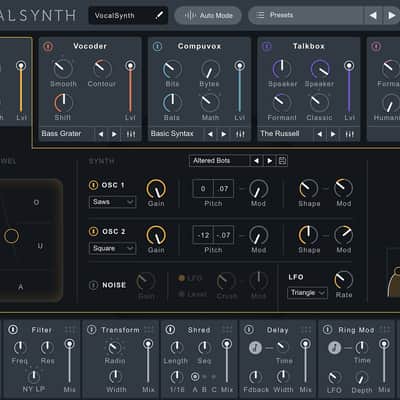The width and height of the screenshot is (400, 400).
Task: Open the OSC 1 Saws waveform dropdown
Action: 113,202
